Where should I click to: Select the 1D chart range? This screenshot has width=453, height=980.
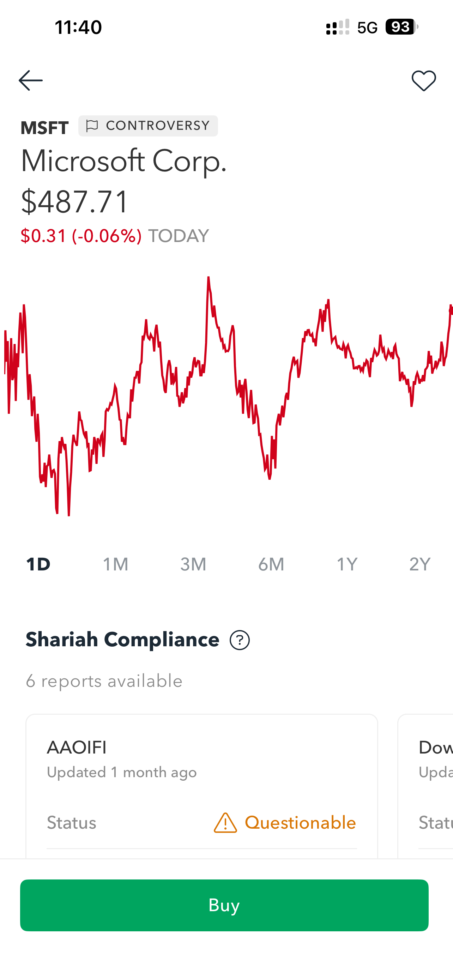coord(38,564)
